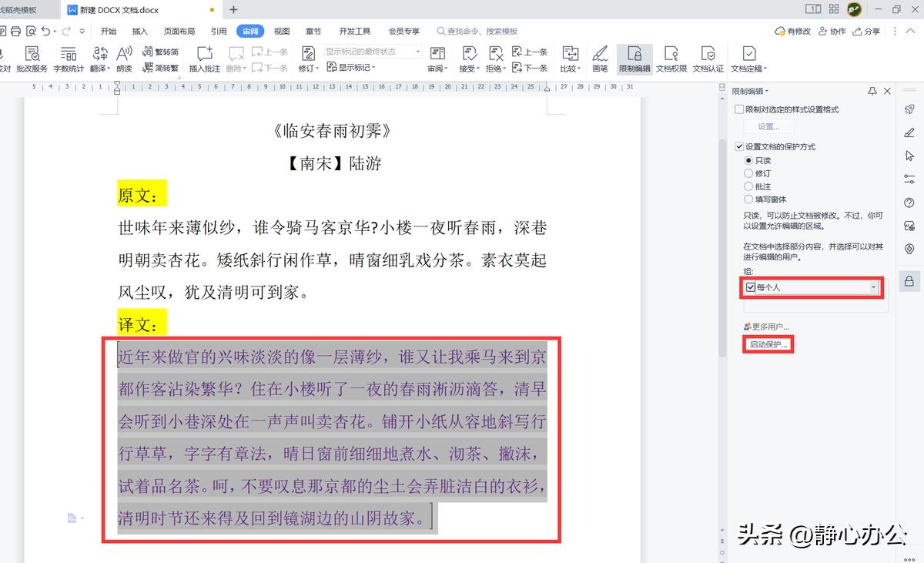
Task: Start read aloud with 朗读
Action: click(x=124, y=58)
